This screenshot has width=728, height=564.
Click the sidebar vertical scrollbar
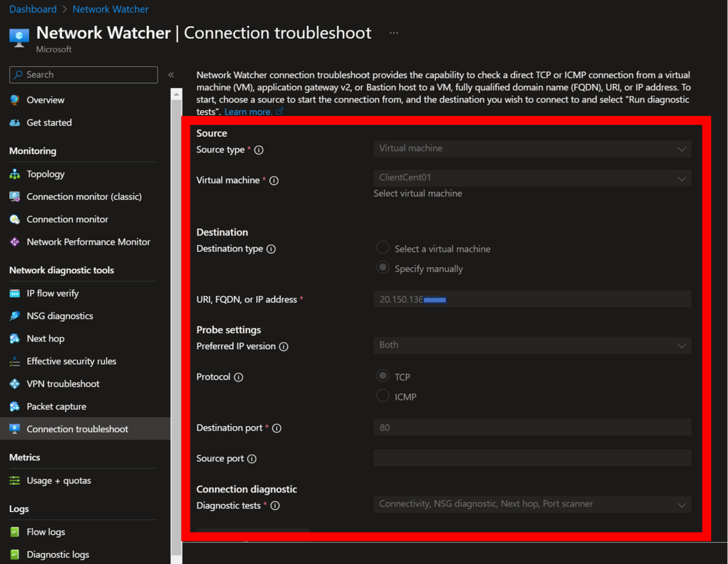(177, 328)
